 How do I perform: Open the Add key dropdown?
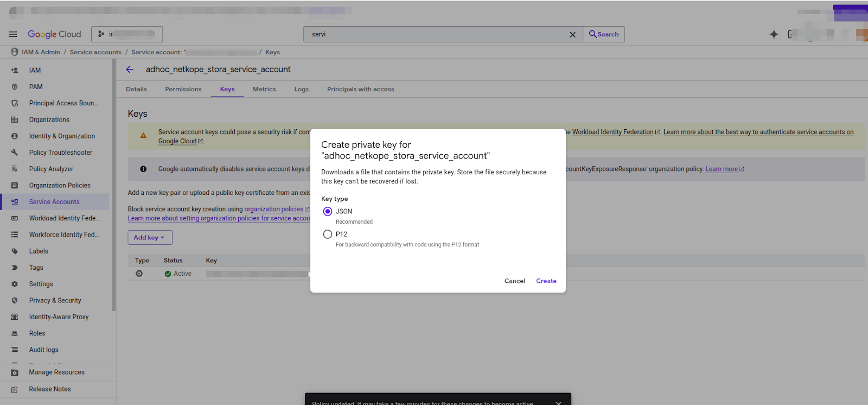[x=150, y=238]
